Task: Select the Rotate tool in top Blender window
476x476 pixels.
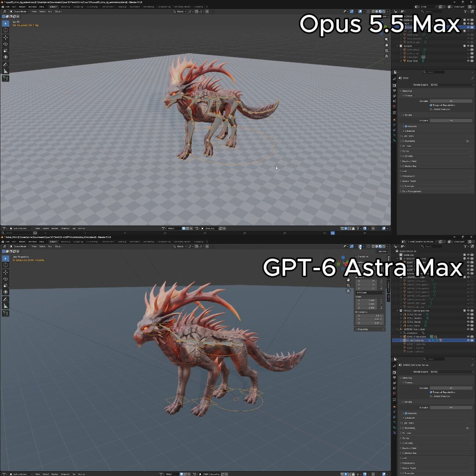Action: point(5,44)
